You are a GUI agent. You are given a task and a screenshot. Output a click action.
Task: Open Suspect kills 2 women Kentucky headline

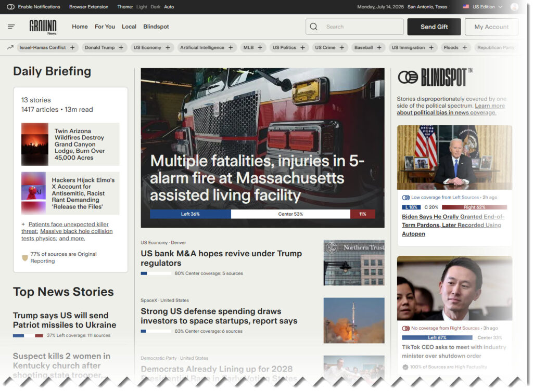pos(61,365)
